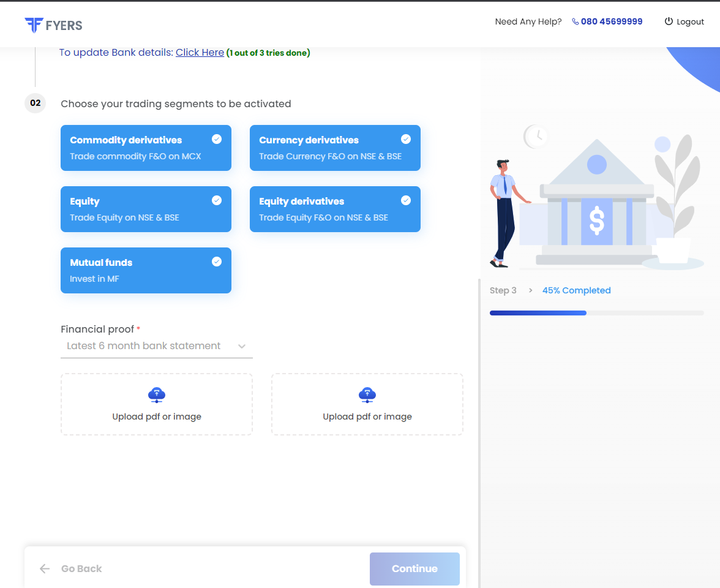Open Click Here link to update bank details
Viewport: 720px width, 588px height.
tap(200, 53)
